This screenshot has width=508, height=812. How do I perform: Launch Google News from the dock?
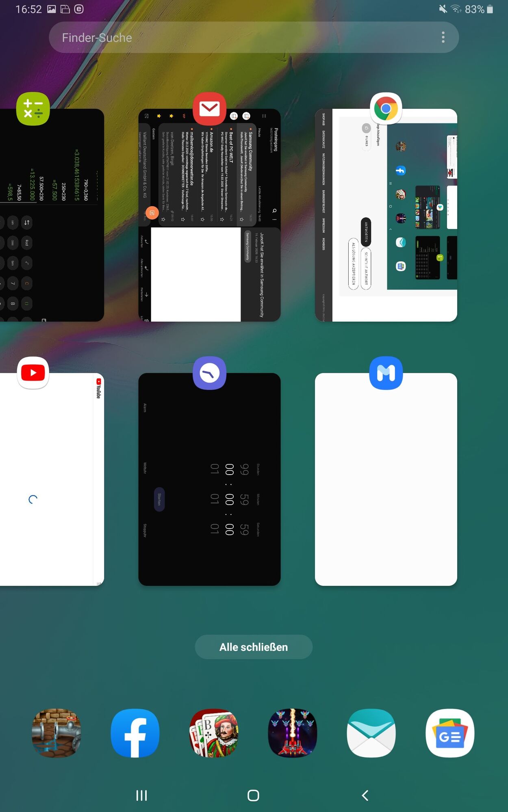click(x=450, y=733)
